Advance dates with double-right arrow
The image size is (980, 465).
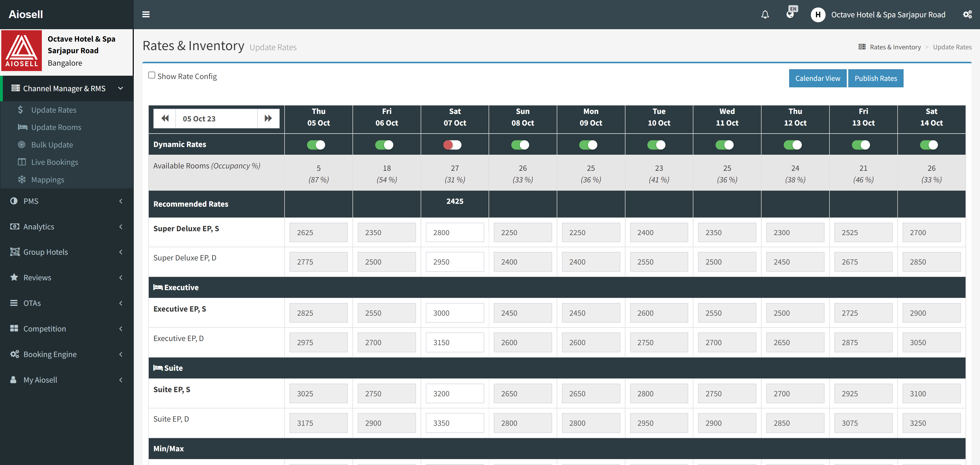click(268, 118)
